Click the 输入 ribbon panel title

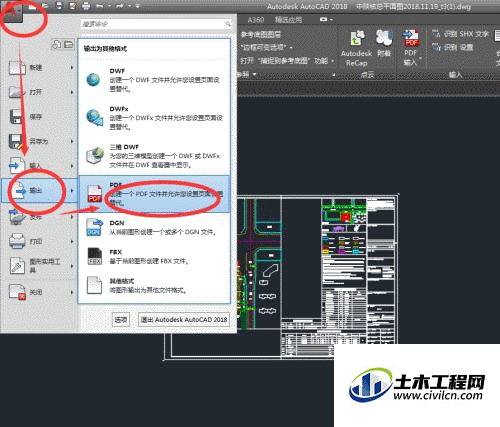tap(455, 75)
